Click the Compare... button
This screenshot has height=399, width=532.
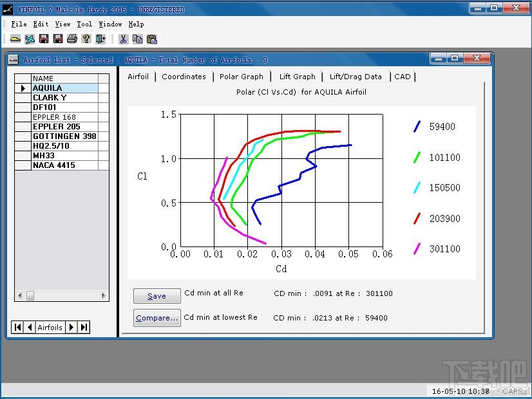(x=157, y=318)
